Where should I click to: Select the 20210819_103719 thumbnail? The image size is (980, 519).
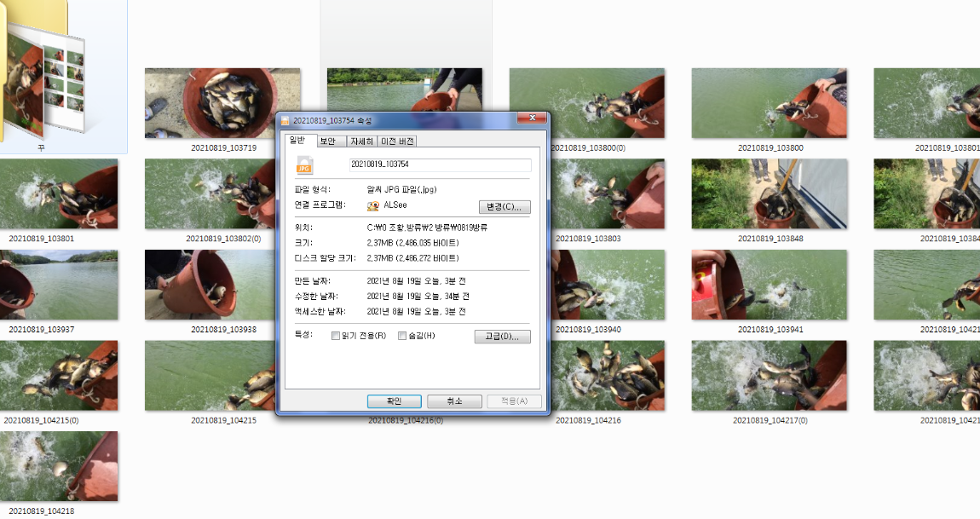tap(222, 103)
